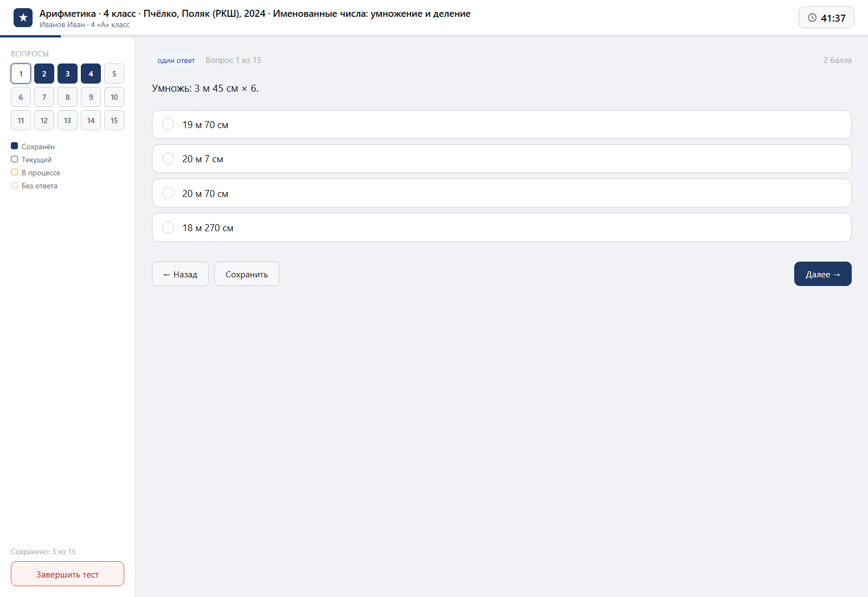Go to question 2 in the navigator

point(44,74)
